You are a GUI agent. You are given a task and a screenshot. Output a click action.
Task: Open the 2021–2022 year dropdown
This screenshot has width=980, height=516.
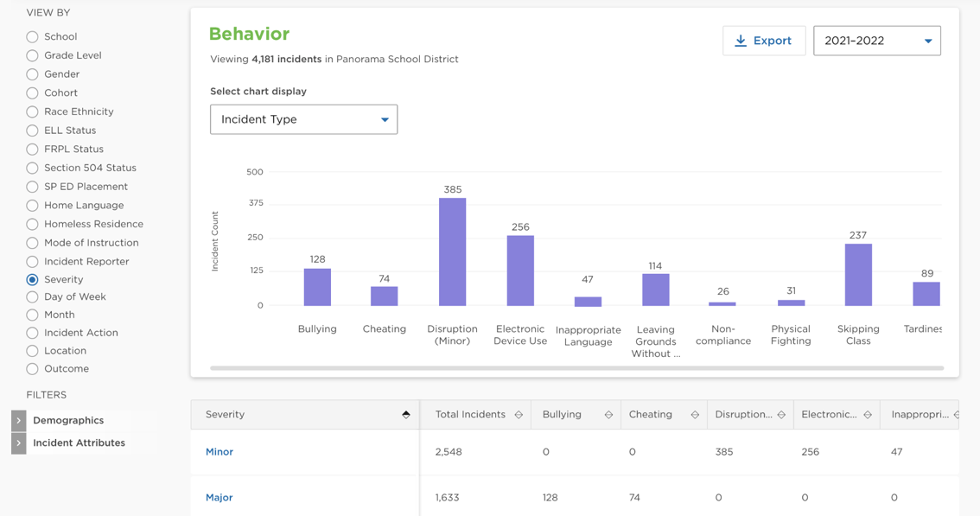tap(876, 41)
